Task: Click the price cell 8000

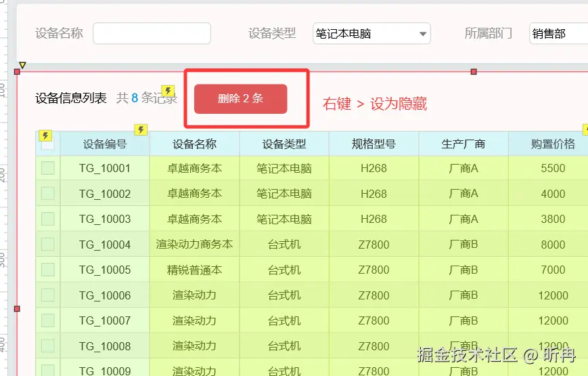Action: point(549,245)
